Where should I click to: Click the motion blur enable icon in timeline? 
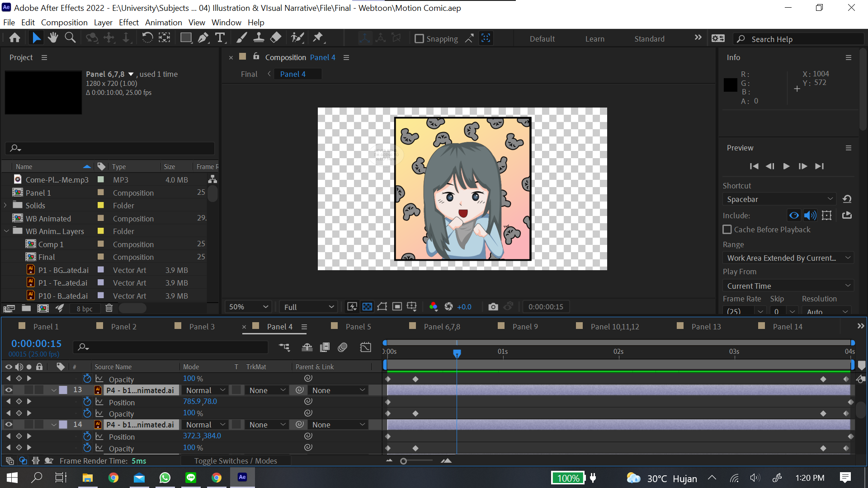pyautogui.click(x=343, y=347)
